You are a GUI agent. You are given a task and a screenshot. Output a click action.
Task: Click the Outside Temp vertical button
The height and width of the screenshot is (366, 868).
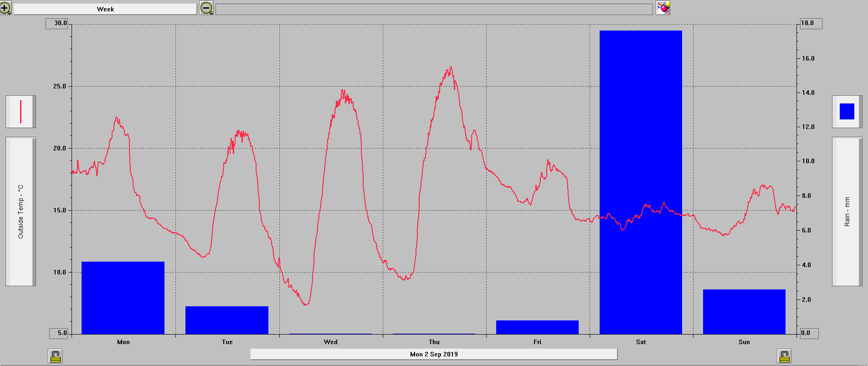[21, 211]
